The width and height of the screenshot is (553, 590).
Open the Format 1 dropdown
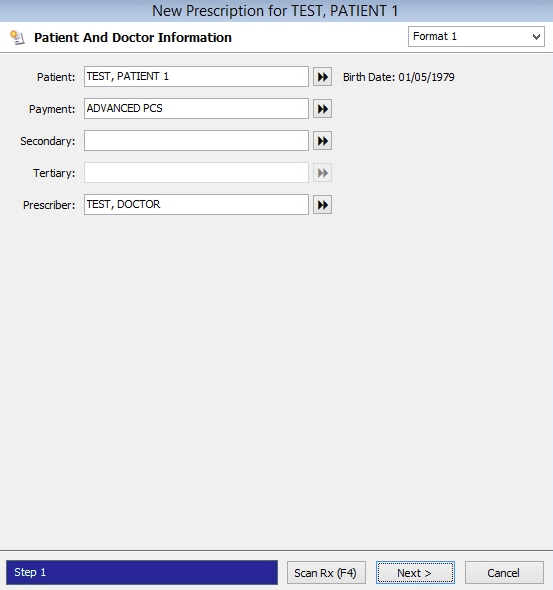[476, 36]
